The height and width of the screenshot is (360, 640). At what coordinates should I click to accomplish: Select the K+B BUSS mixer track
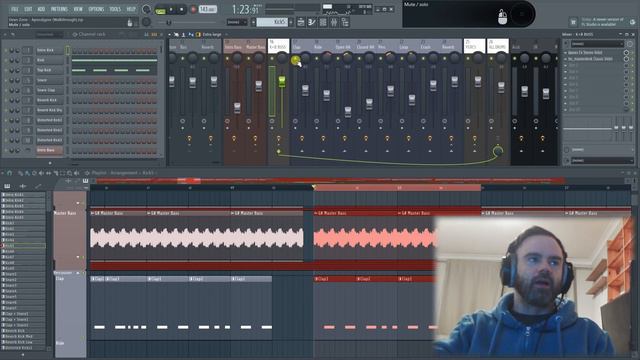[x=278, y=47]
